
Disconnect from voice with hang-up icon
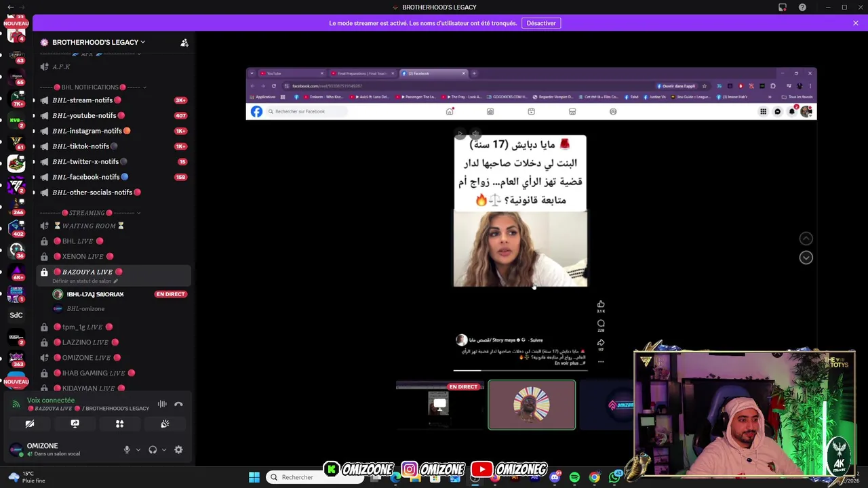pyautogui.click(x=178, y=405)
